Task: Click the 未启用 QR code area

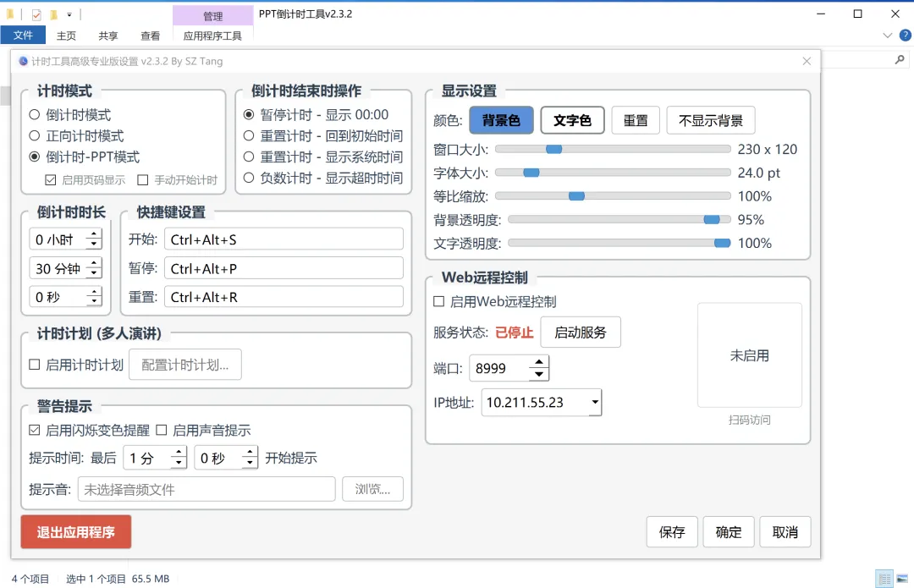Action: coord(750,355)
